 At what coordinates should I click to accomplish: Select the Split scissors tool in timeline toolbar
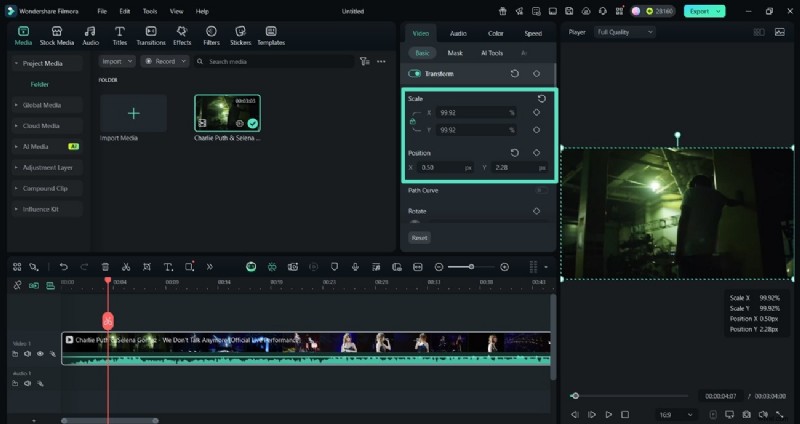pos(126,267)
